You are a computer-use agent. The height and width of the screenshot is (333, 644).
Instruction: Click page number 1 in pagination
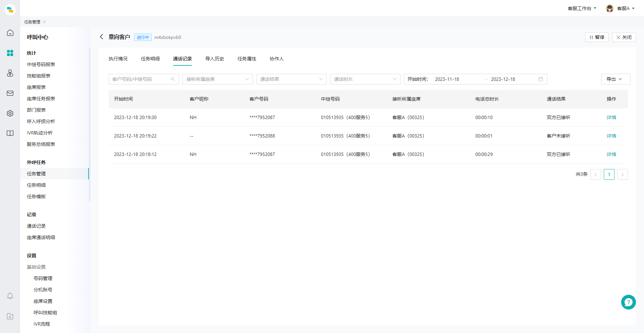point(609,174)
